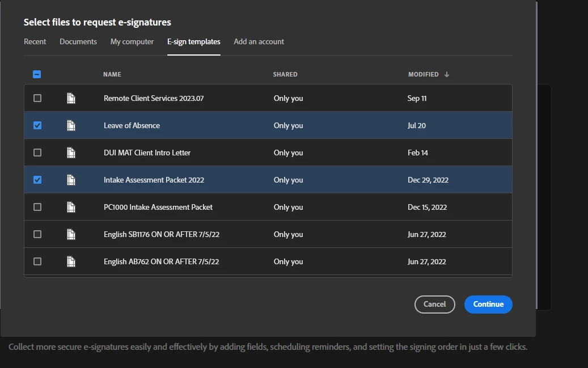Image resolution: width=588 pixels, height=368 pixels.
Task: Click English SB1176 template file icon
Action: point(71,234)
